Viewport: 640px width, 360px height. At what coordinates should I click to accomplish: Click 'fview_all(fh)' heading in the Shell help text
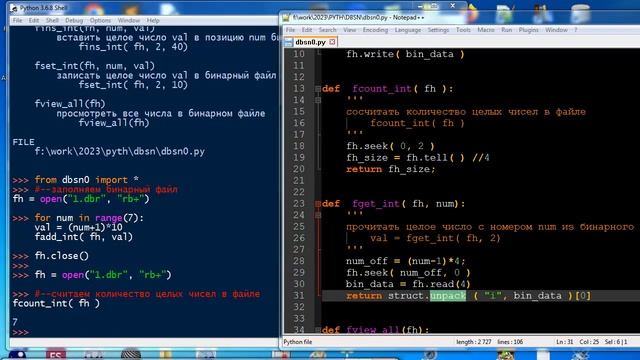point(70,104)
